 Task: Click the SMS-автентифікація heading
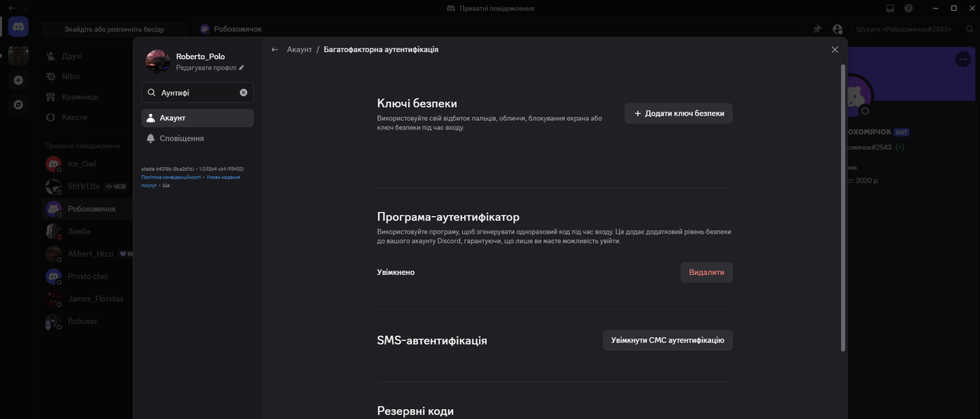pos(432,340)
